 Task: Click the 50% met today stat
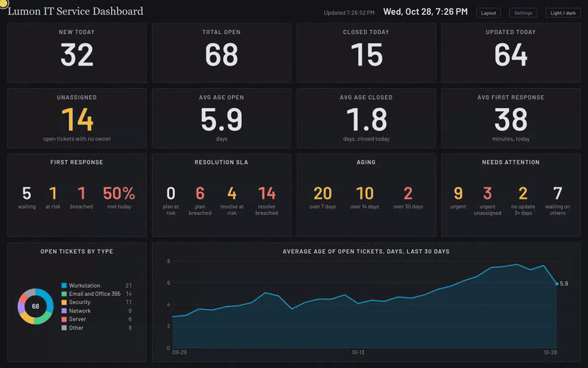[119, 197]
